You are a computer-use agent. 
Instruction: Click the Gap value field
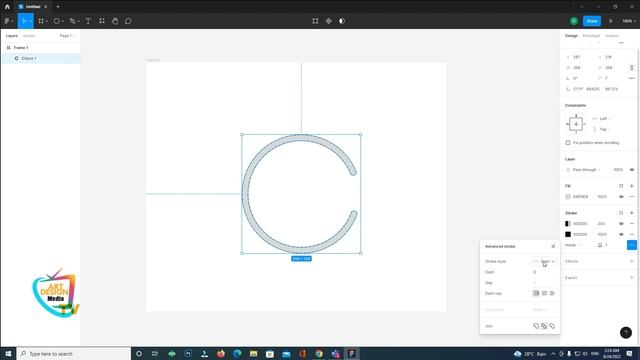(x=544, y=282)
